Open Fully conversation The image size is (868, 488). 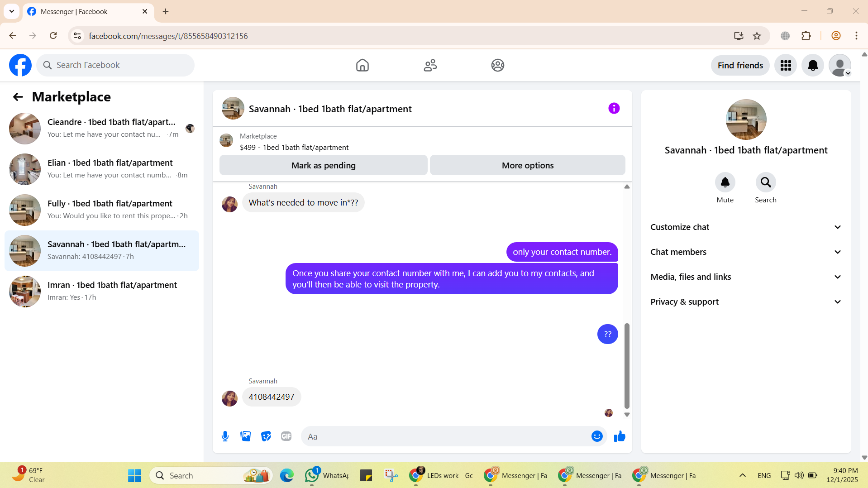point(102,210)
